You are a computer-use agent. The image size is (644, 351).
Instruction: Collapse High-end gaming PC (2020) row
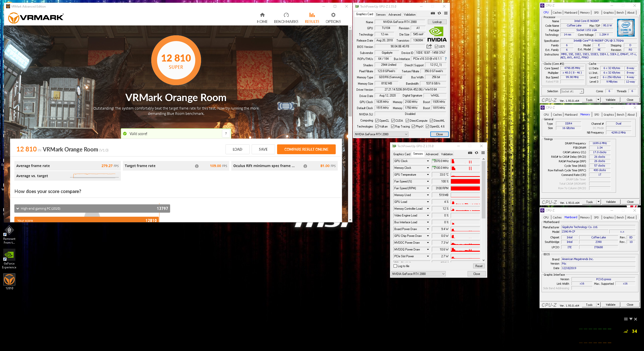[x=92, y=208]
